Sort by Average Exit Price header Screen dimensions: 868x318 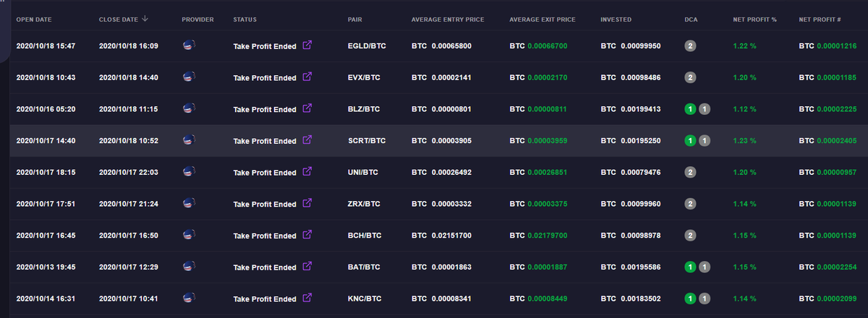542,19
